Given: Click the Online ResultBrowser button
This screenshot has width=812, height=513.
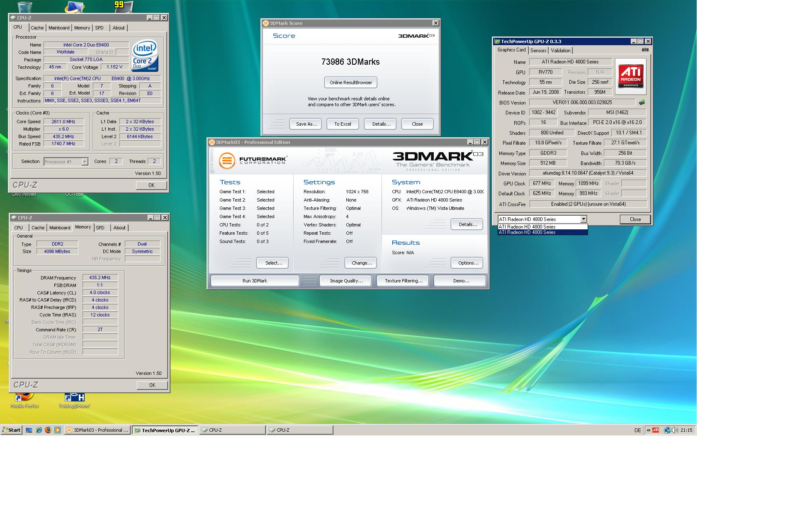Looking at the screenshot, I should point(351,83).
